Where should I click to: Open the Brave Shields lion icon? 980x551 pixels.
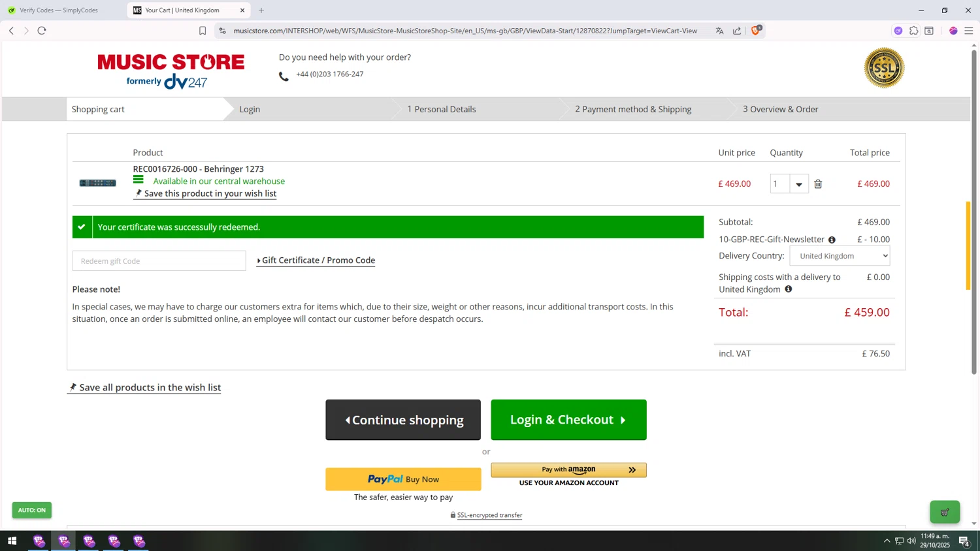point(756,30)
